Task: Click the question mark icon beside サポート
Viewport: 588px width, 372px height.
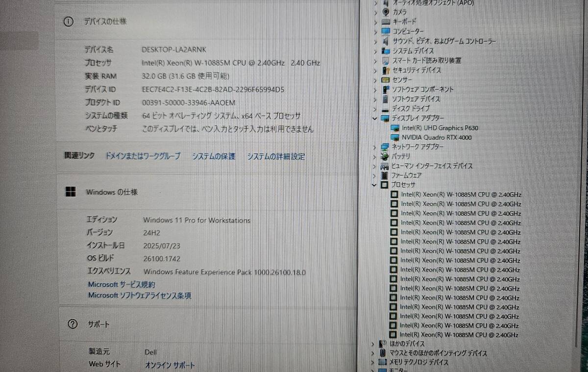Action: [73, 324]
